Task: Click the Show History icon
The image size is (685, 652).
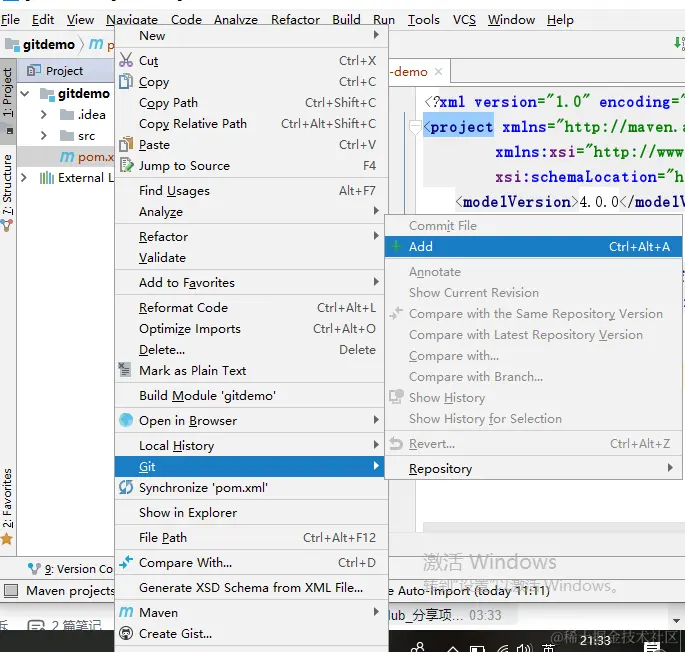Action: click(396, 397)
